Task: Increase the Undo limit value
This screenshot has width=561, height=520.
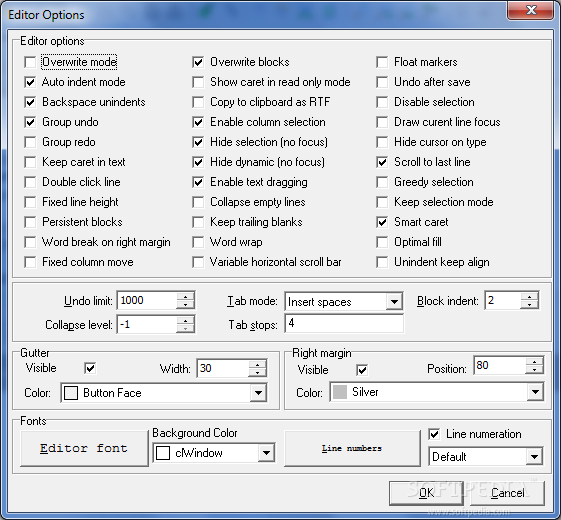Action: point(185,296)
